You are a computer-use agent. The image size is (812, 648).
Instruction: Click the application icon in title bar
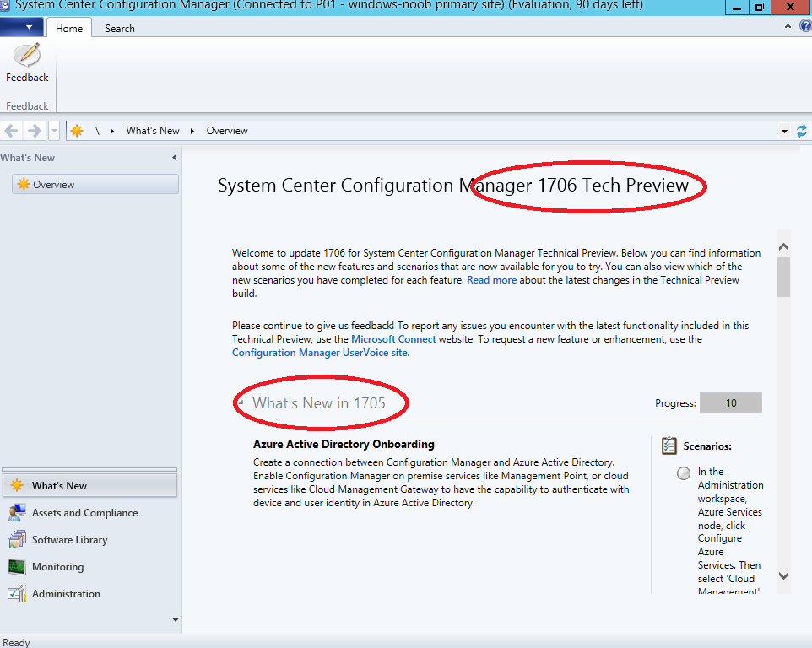pos(5,6)
